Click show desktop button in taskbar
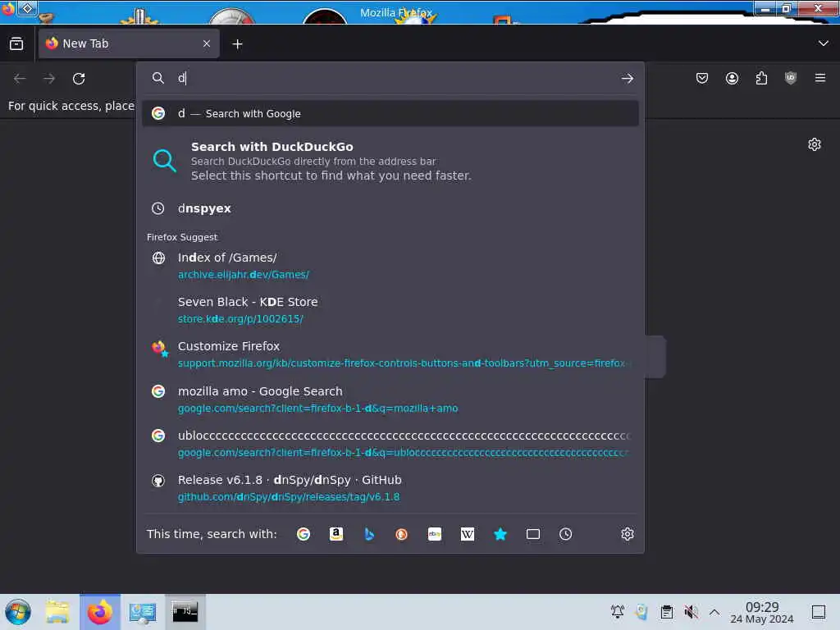This screenshot has height=630, width=840. [x=819, y=612]
